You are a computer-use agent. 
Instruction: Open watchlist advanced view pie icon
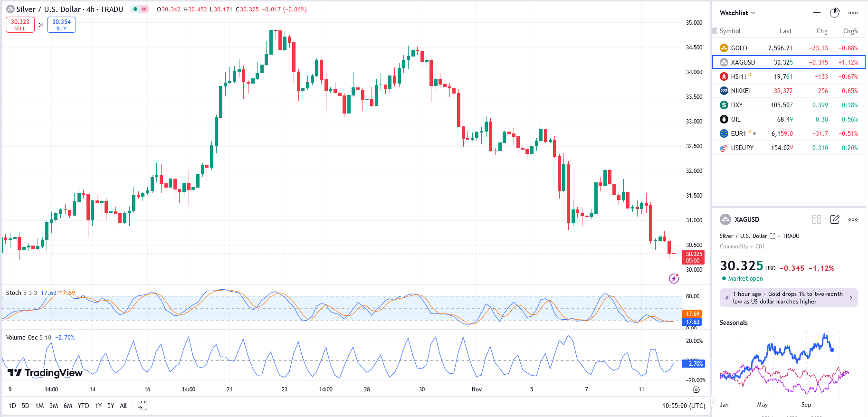point(835,13)
